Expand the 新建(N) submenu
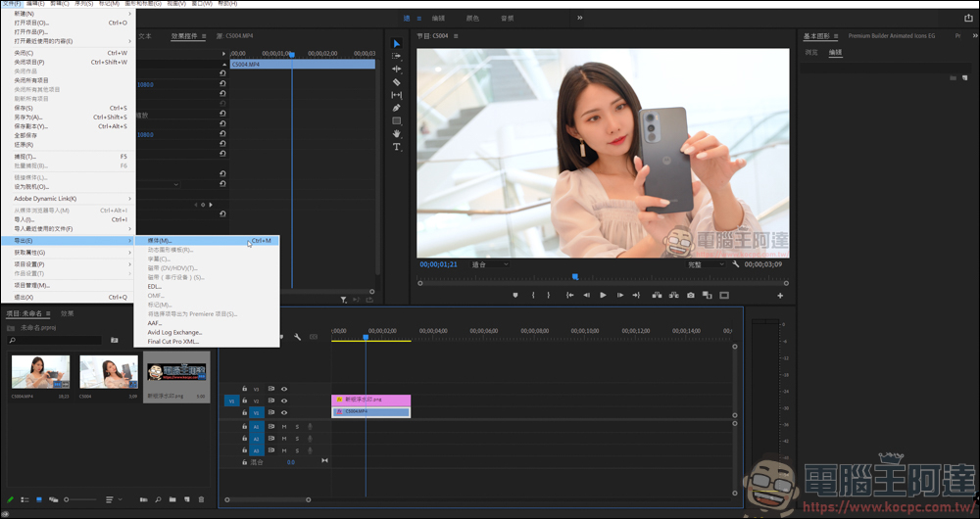 [68, 14]
